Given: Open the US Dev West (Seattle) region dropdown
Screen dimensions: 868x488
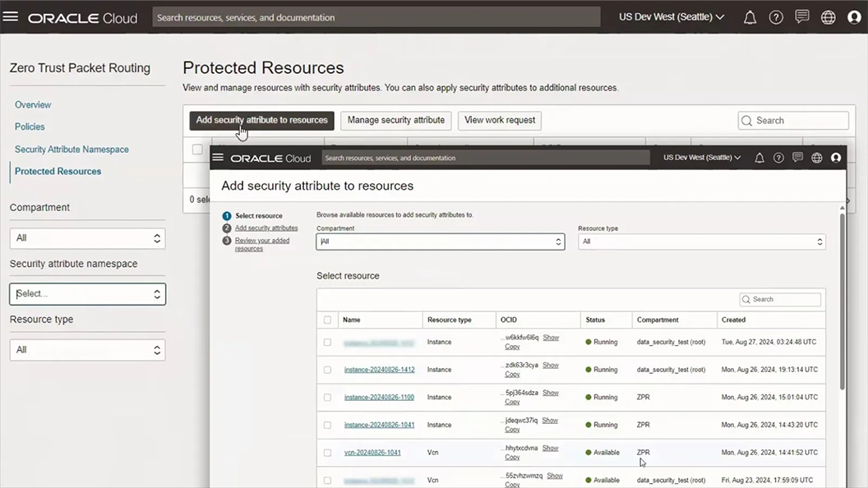Looking at the screenshot, I should pos(672,17).
